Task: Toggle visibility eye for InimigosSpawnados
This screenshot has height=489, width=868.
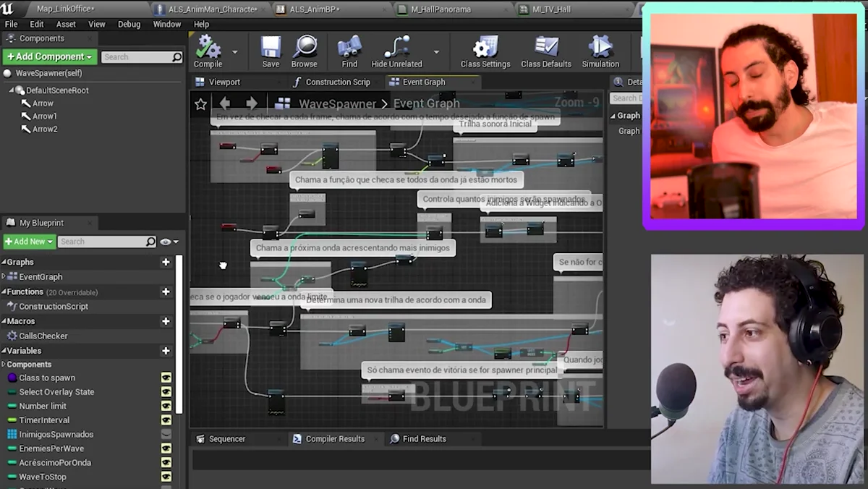Action: point(166,434)
